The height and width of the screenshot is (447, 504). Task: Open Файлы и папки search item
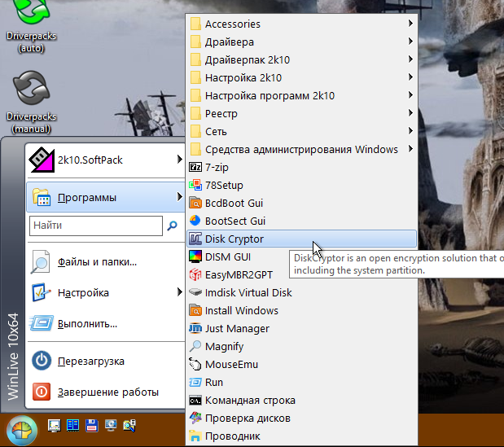coord(106,262)
